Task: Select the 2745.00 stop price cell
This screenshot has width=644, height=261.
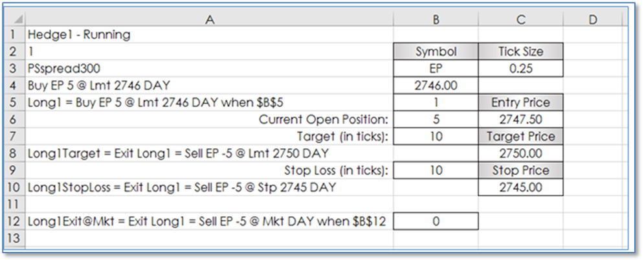Action: point(520,187)
